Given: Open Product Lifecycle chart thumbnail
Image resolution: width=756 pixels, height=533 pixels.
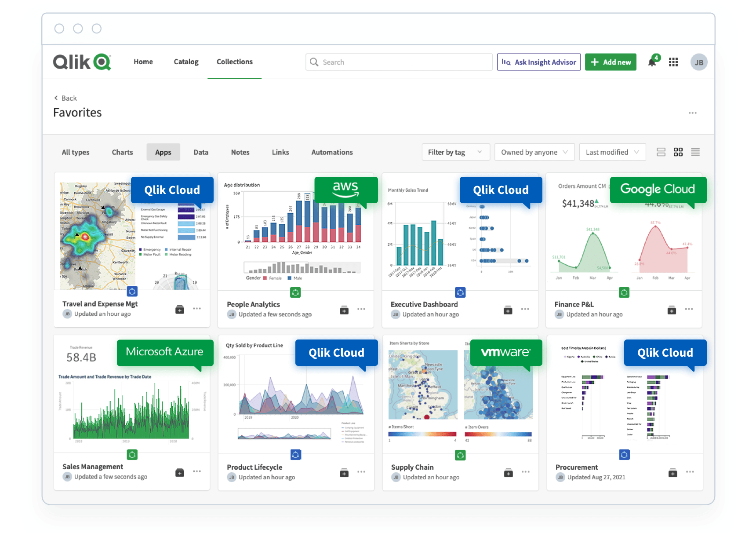Looking at the screenshot, I should click(x=296, y=394).
